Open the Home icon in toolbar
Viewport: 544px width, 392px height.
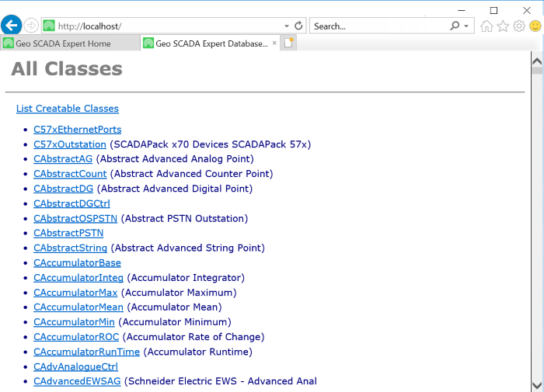tap(486, 26)
